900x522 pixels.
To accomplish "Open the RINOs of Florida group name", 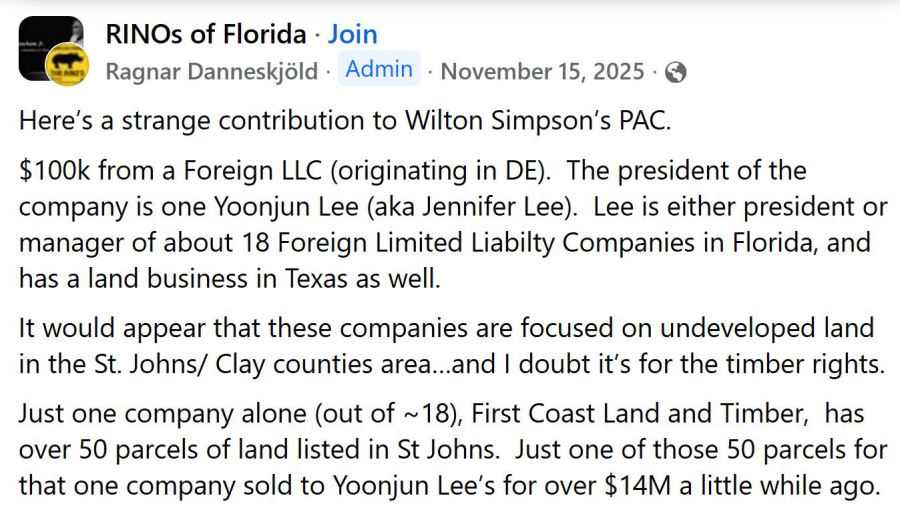I will click(x=205, y=34).
